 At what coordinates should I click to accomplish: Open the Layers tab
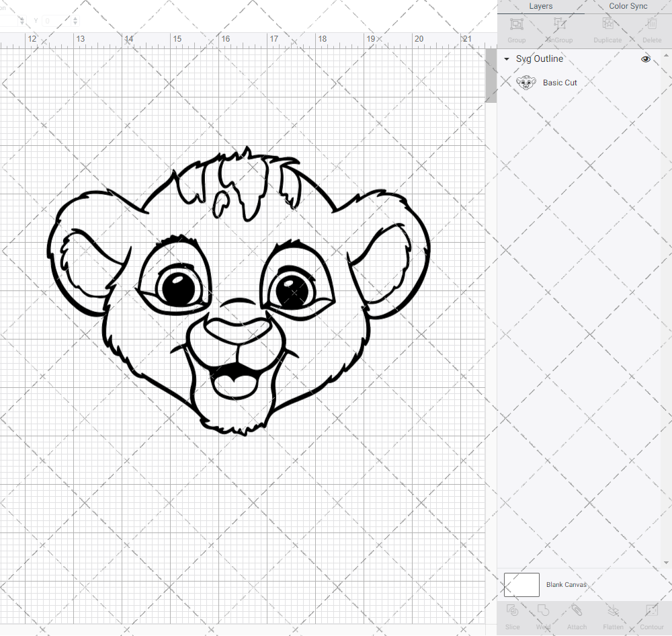[x=540, y=6]
